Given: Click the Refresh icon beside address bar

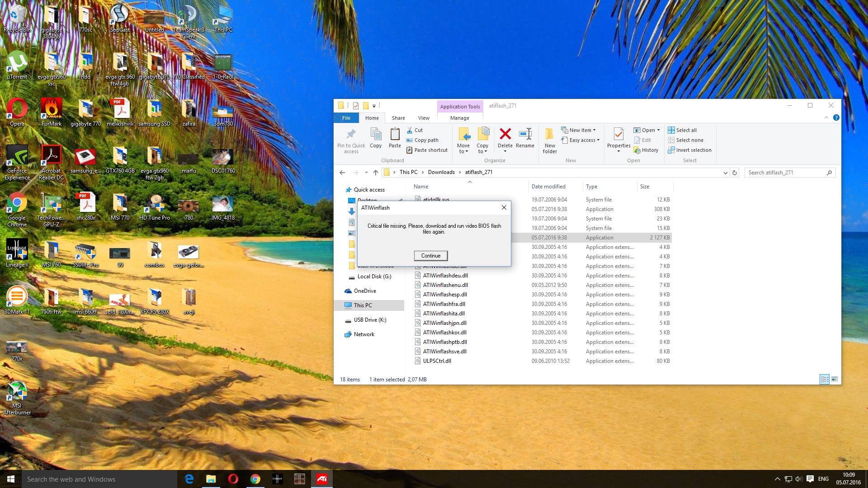Looking at the screenshot, I should tap(735, 173).
